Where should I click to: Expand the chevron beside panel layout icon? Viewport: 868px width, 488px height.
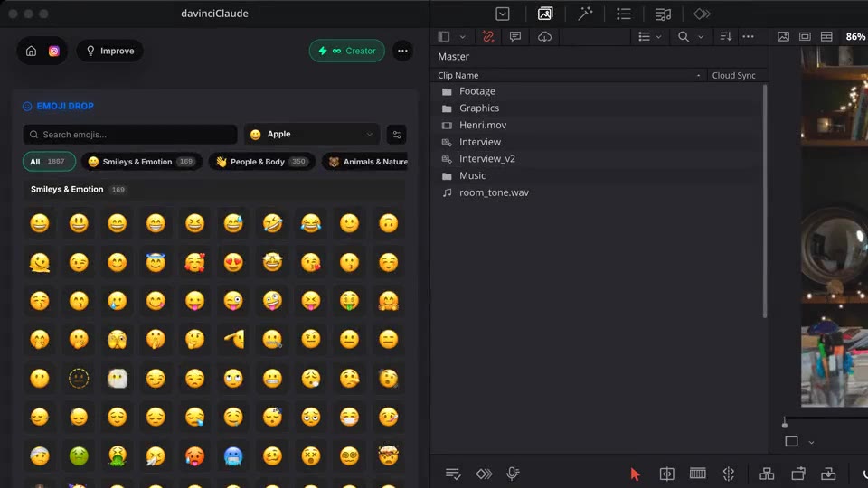pos(462,37)
